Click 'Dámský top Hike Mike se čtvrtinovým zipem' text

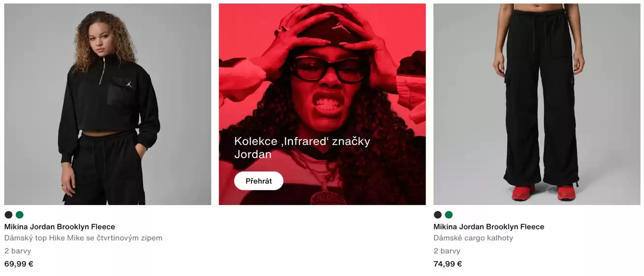[83, 238]
